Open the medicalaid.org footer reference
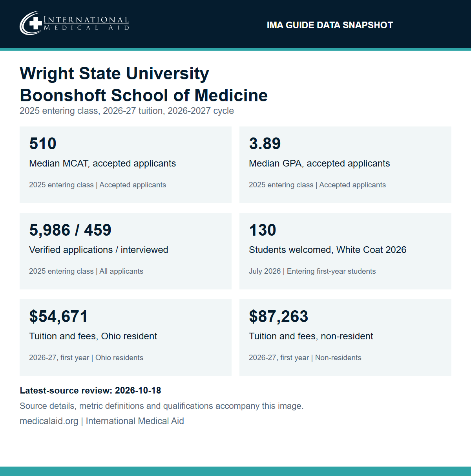This screenshot has height=476, width=471. pyautogui.click(x=102, y=421)
